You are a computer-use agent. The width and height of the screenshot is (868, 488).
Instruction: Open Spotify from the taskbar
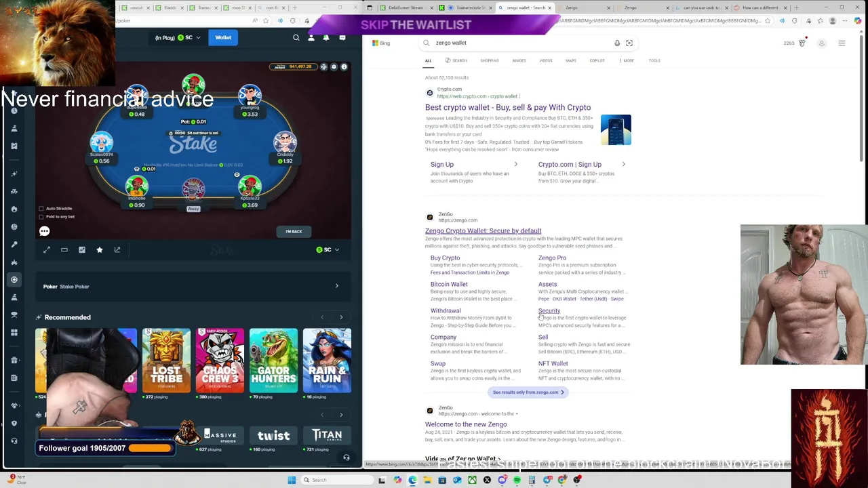point(517,480)
